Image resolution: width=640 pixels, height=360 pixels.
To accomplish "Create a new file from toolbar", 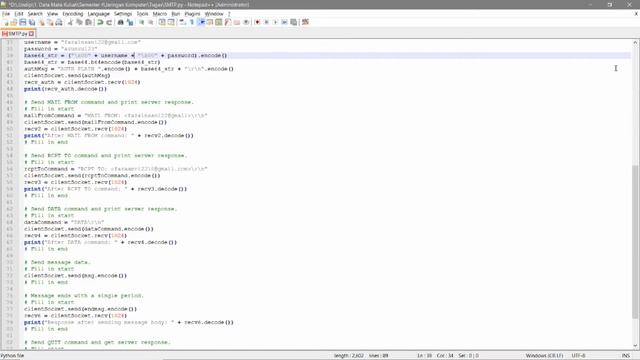I will (x=6, y=22).
